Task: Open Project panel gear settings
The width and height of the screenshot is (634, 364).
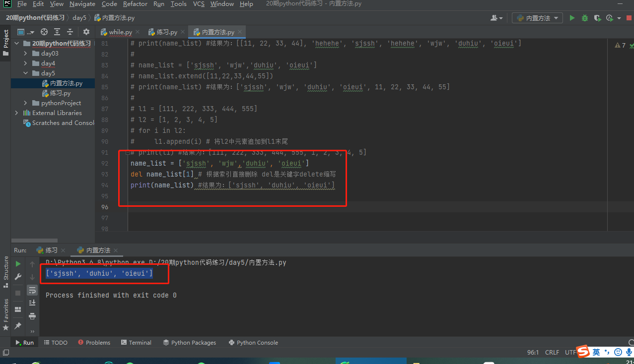Action: (x=86, y=32)
